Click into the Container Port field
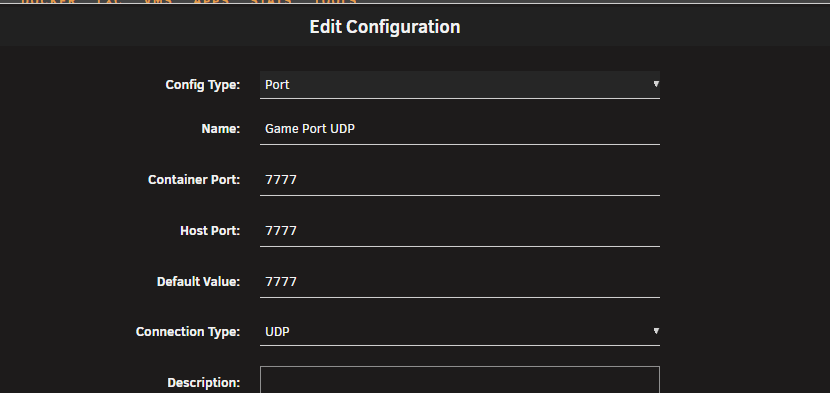This screenshot has height=393, width=830. click(459, 180)
